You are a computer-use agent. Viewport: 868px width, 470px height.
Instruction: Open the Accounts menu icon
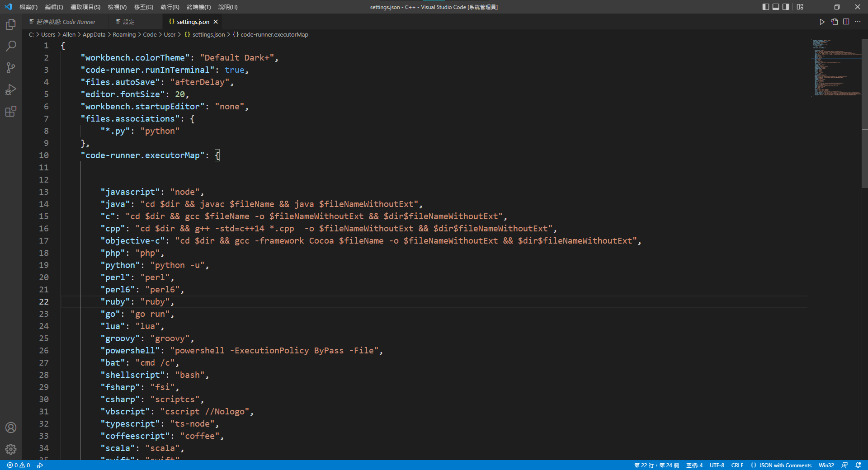[x=11, y=428]
